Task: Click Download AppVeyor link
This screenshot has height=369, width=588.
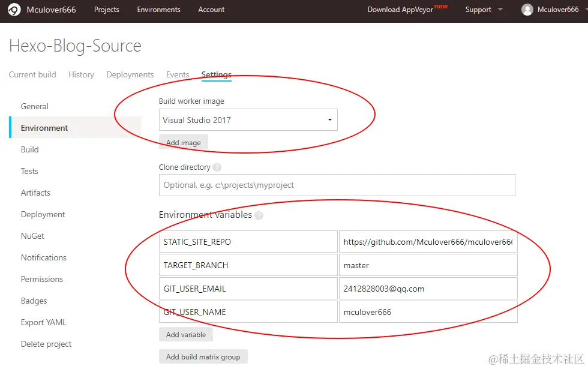Action: tap(400, 10)
